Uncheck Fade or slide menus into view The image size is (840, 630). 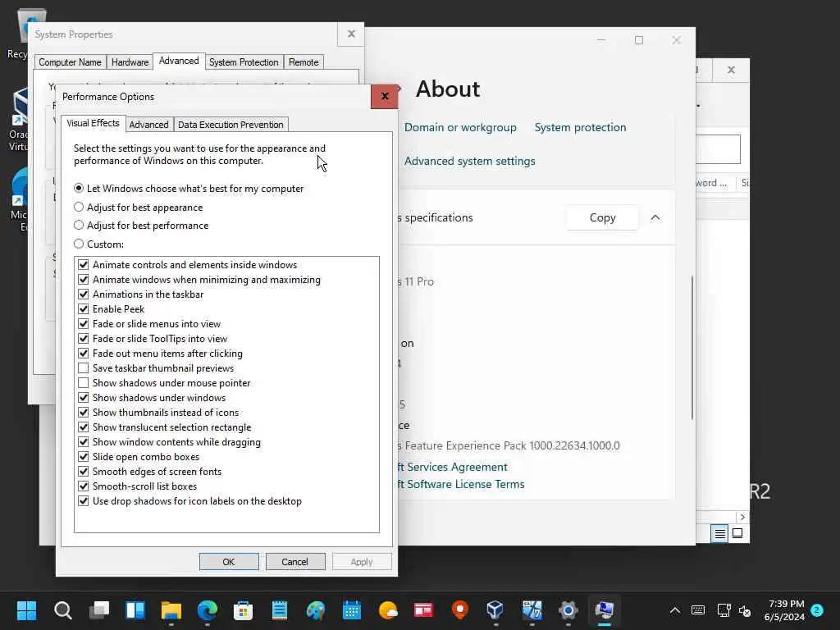[83, 323]
